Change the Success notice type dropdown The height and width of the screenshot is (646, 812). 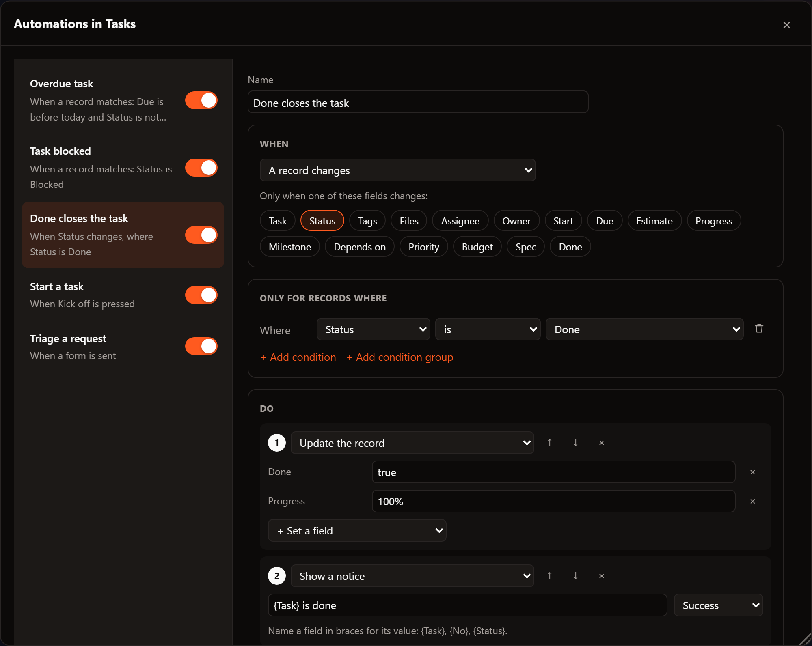(718, 605)
